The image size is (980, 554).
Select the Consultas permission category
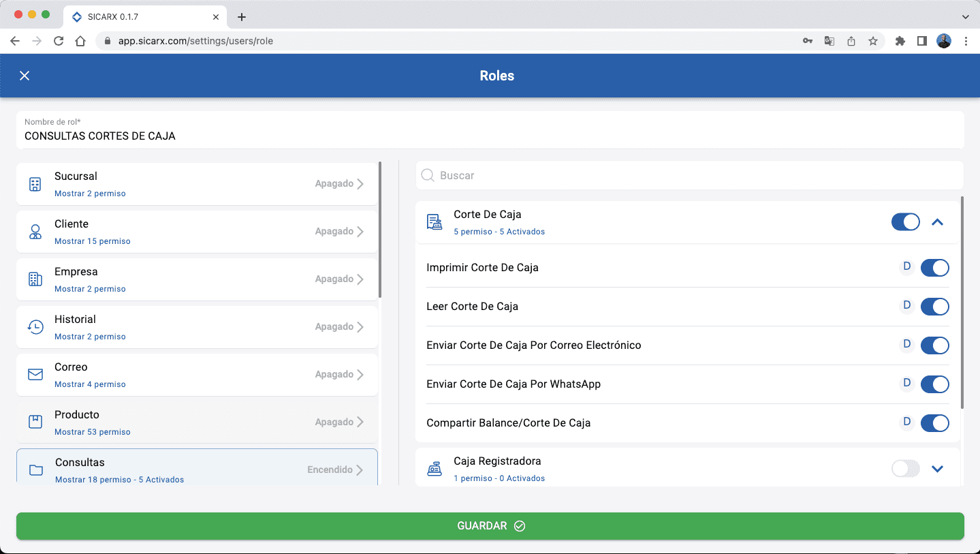point(197,469)
